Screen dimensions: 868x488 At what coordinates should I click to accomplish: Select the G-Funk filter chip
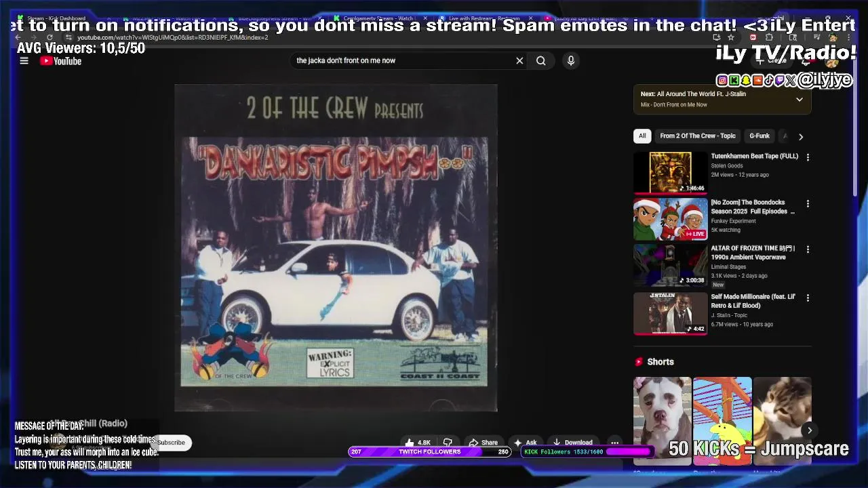point(759,136)
